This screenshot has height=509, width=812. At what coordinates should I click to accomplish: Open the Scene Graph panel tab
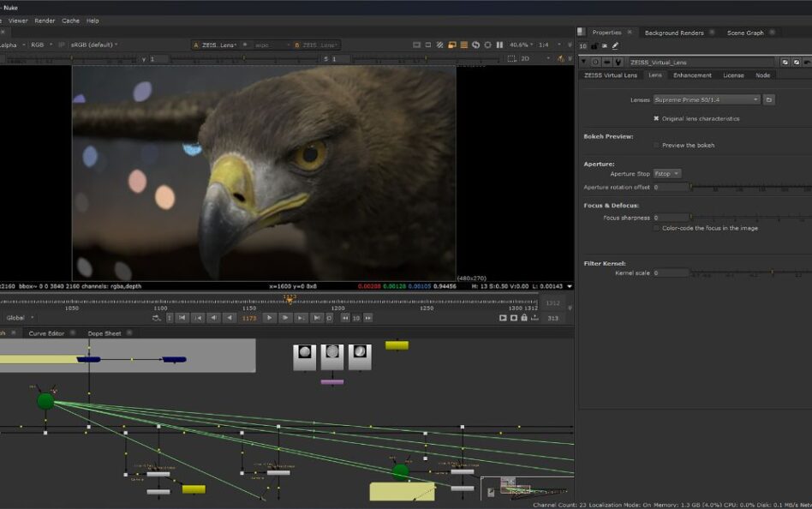click(744, 33)
